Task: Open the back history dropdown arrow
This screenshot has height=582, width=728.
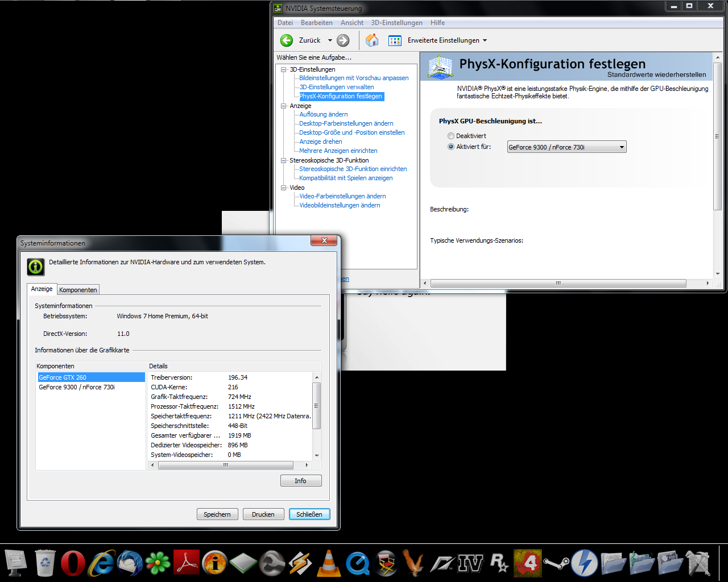Action: (330, 40)
